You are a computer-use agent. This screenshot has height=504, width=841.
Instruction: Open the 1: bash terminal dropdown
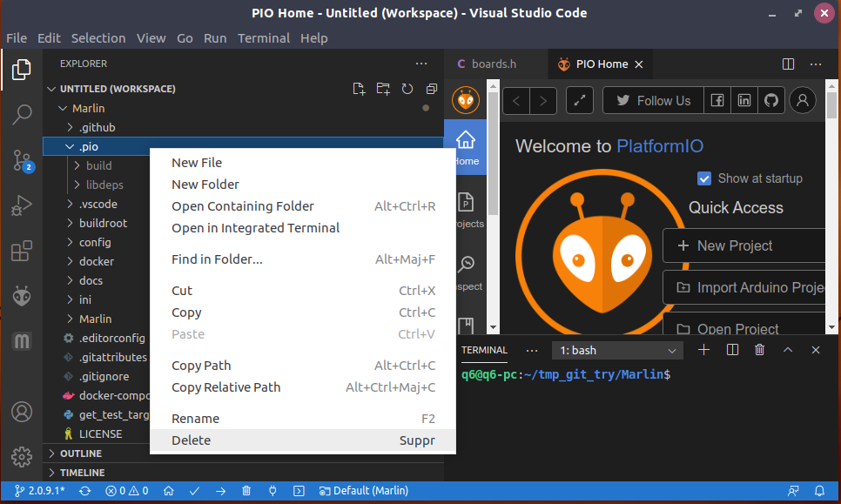[617, 350]
